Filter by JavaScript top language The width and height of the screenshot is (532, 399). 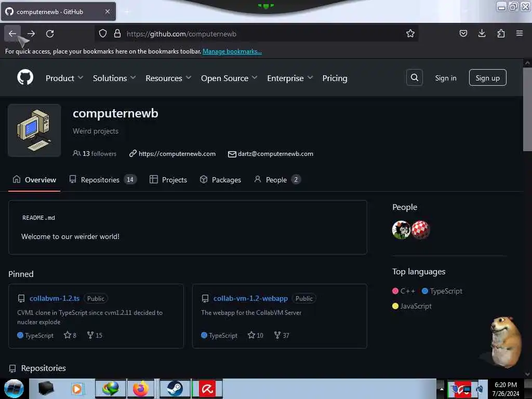point(412,306)
